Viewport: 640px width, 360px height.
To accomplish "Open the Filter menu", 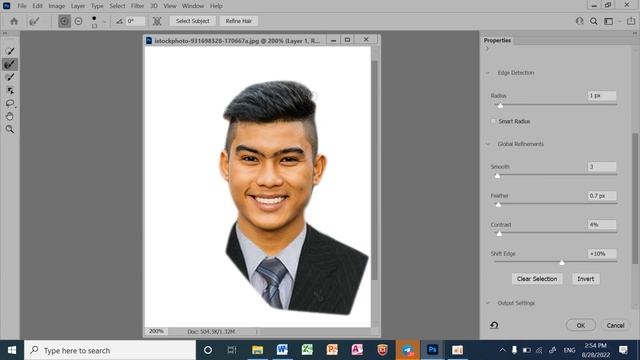I will pyautogui.click(x=138, y=6).
